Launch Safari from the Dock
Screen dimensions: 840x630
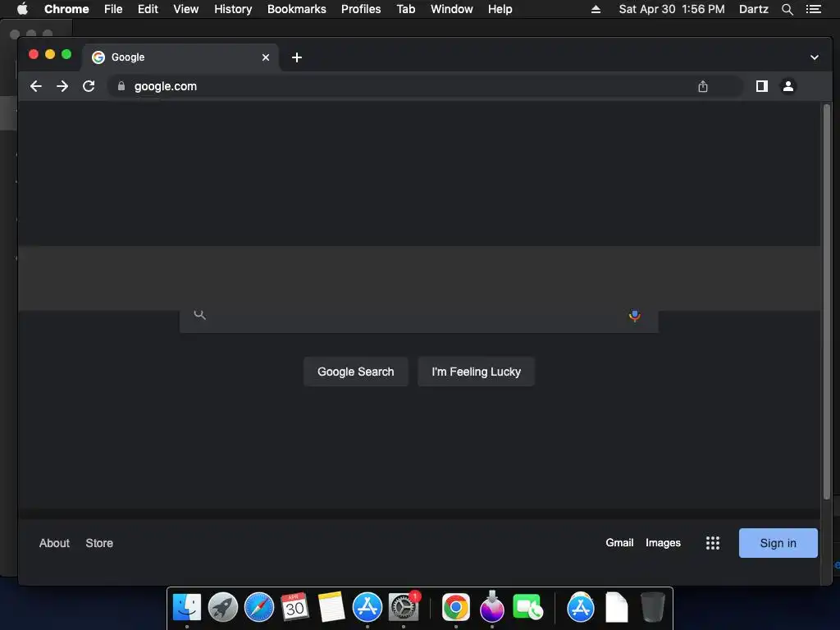tap(259, 607)
